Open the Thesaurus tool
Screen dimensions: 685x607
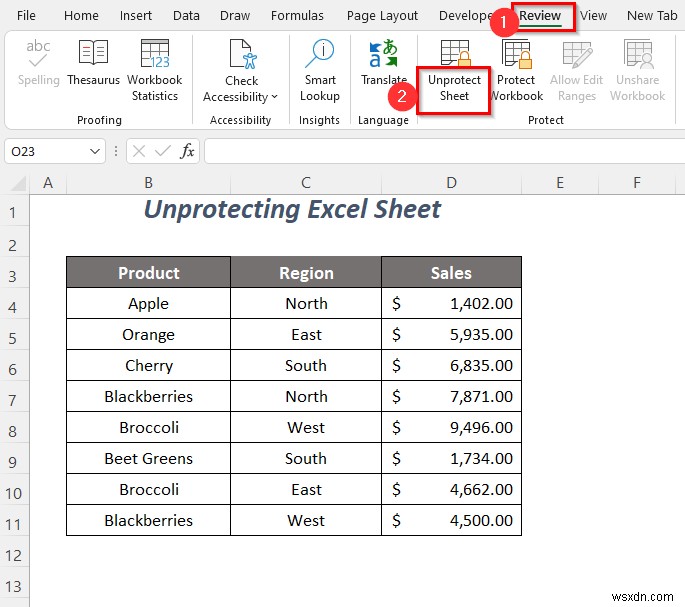point(93,63)
